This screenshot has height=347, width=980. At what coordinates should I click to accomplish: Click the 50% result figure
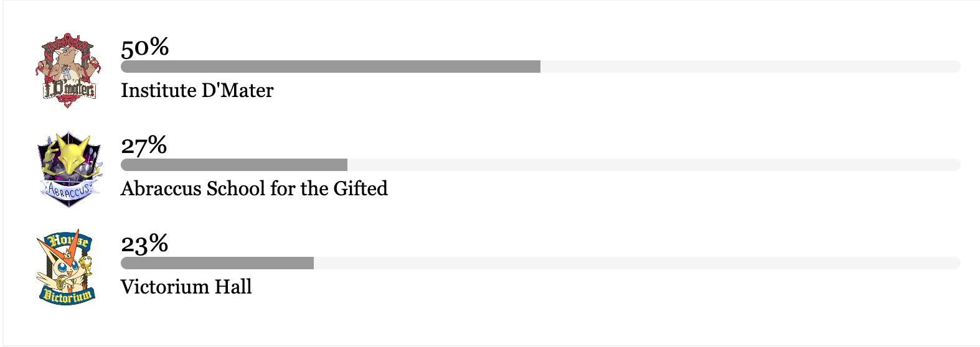[x=144, y=47]
